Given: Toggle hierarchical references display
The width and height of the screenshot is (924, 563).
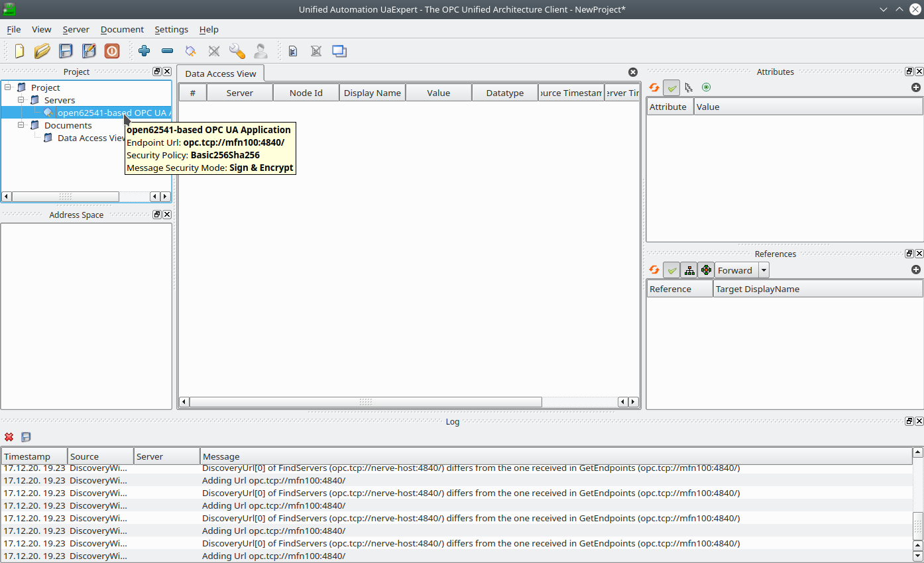Looking at the screenshot, I should [x=689, y=270].
